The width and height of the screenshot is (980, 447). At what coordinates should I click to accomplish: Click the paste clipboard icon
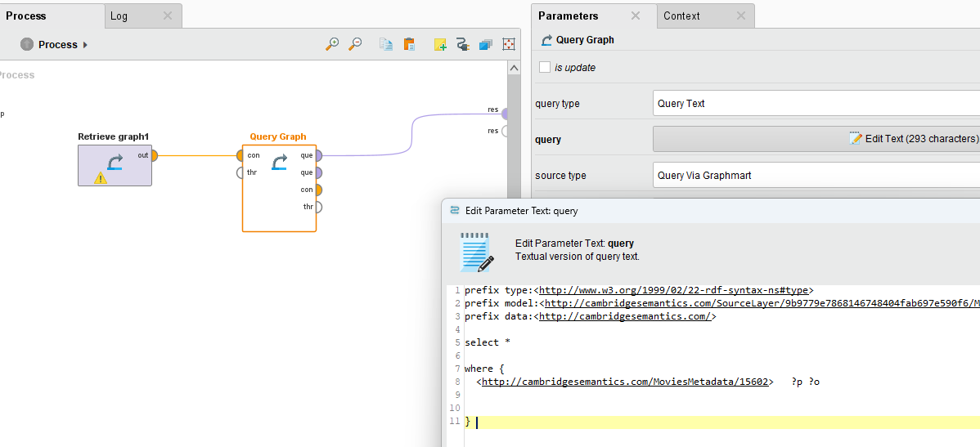[409, 44]
